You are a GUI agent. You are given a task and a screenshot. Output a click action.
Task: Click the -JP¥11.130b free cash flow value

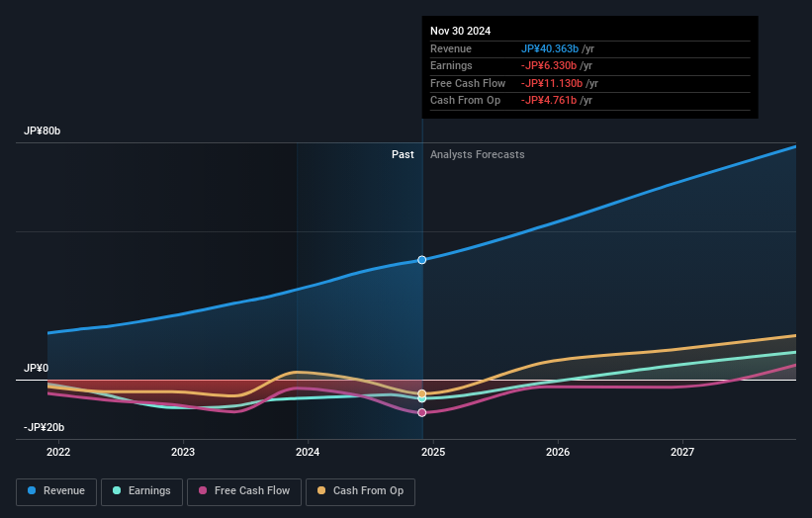552,83
